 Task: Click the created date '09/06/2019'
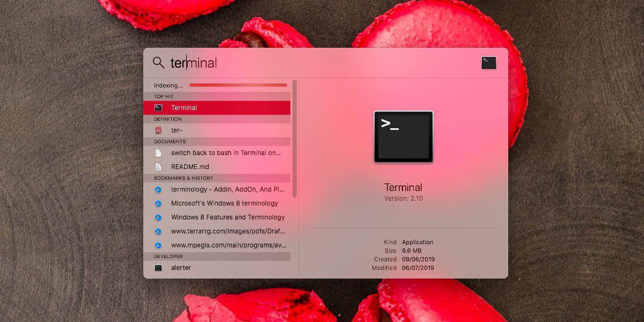[x=418, y=259]
